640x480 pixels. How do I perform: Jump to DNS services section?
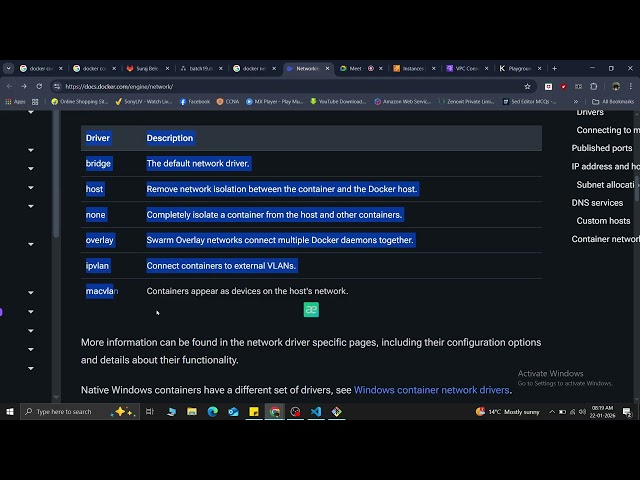pos(597,203)
